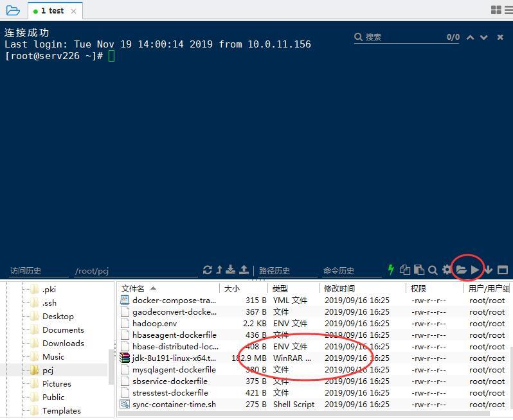Select the Templates folder in tree
Viewport: 513px width, 420px height.
(62, 410)
